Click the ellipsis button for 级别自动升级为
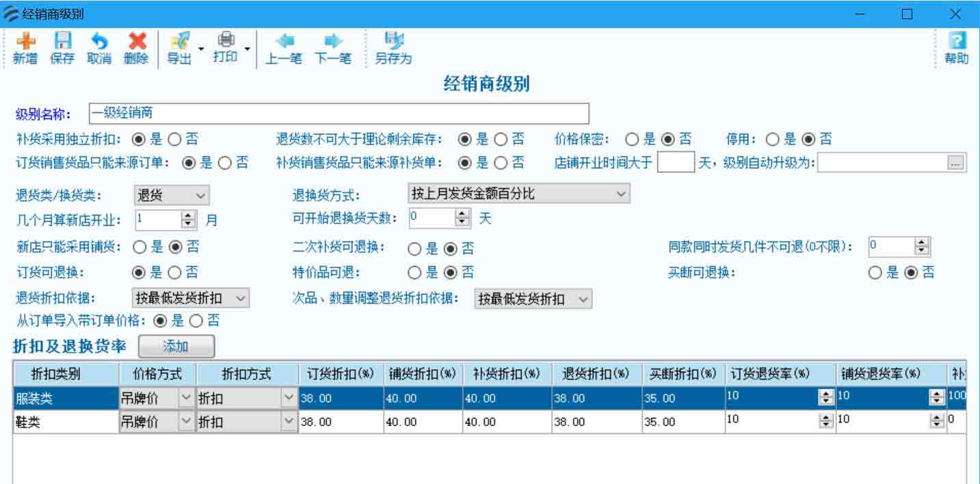 955,163
